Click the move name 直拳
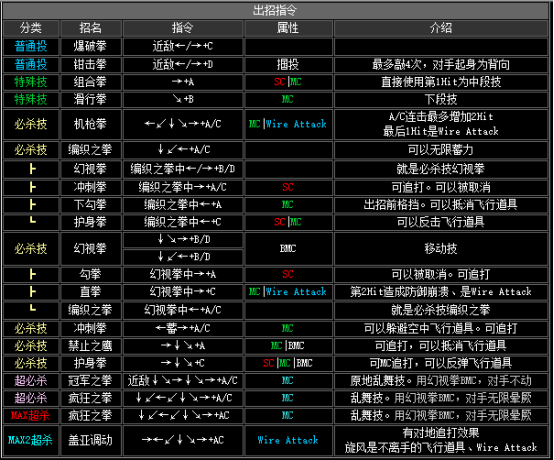554x460 pixels. coord(90,292)
